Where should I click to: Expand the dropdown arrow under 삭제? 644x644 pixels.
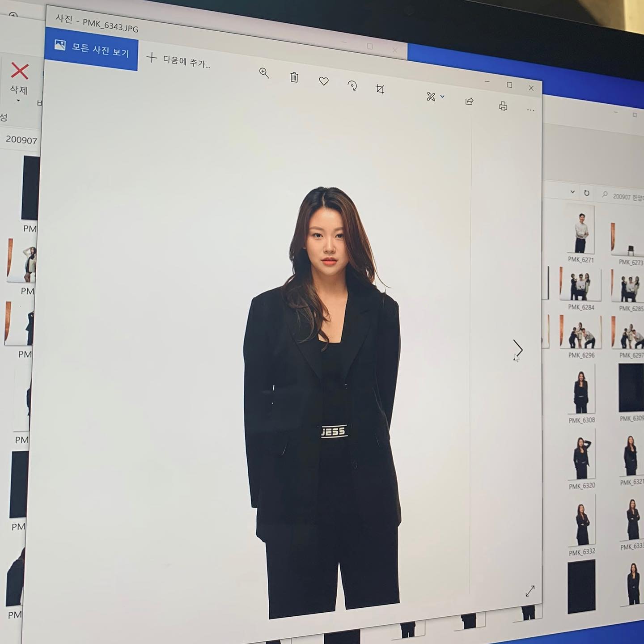click(x=18, y=101)
